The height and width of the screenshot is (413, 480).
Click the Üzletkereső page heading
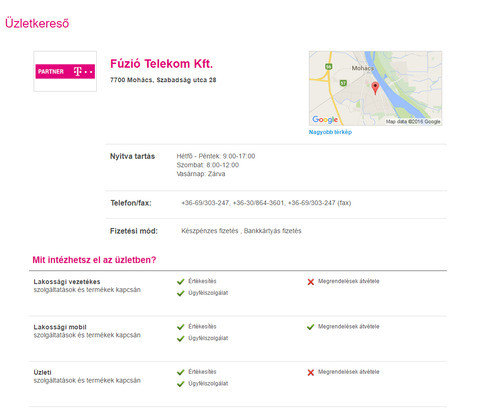click(37, 23)
